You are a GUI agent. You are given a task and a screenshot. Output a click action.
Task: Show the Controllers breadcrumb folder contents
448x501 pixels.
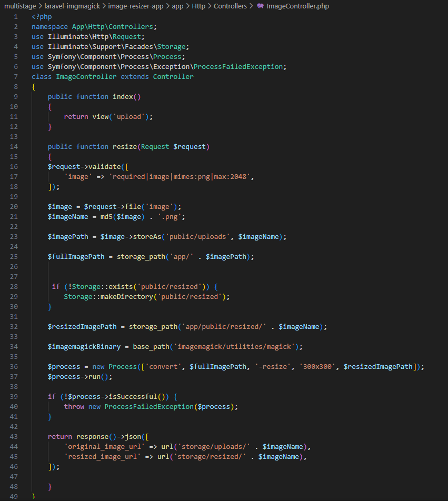coord(230,6)
